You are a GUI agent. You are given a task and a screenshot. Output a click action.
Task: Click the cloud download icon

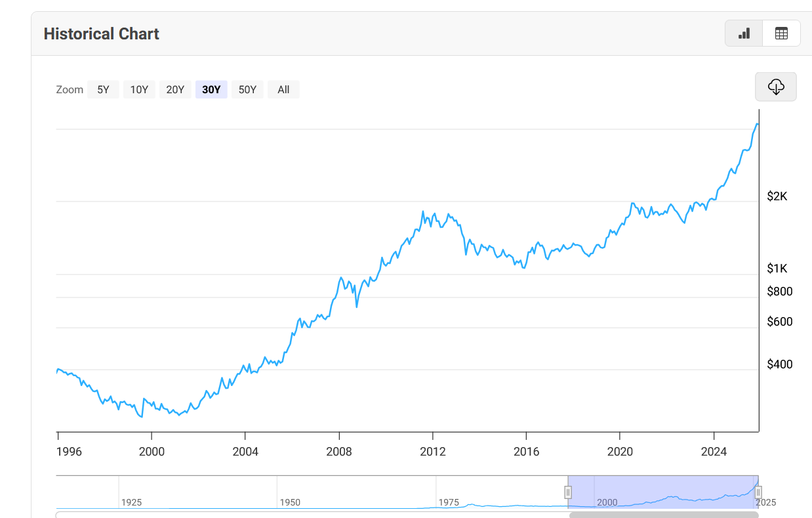coord(776,87)
